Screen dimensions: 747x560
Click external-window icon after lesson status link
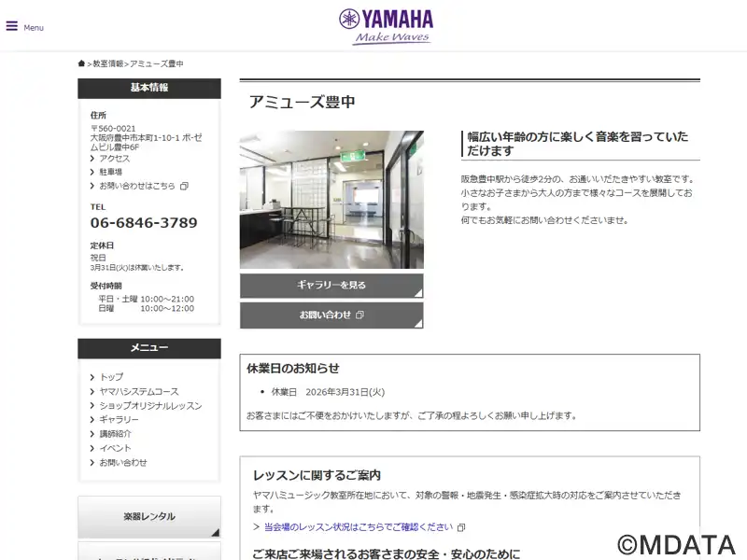(x=461, y=527)
